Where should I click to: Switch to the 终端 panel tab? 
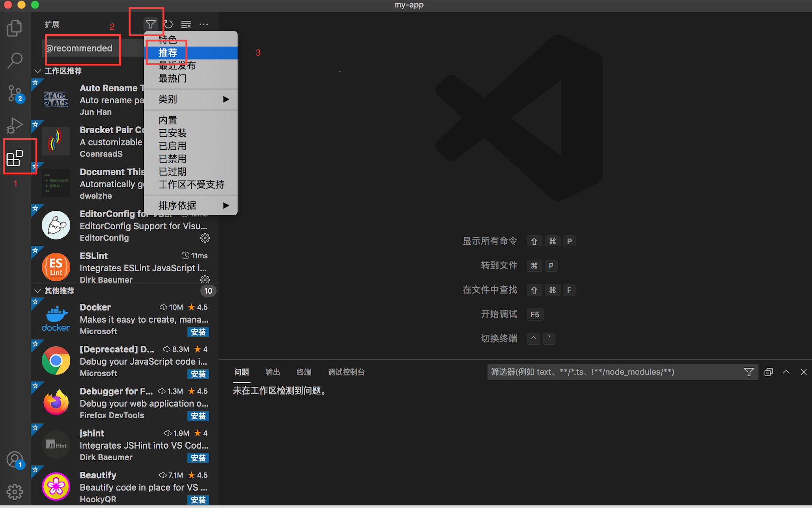coord(304,372)
